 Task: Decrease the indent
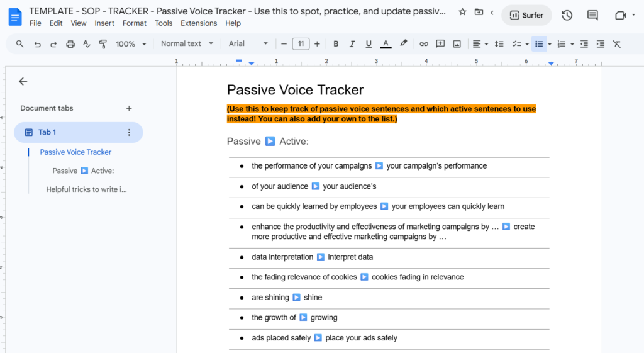click(584, 44)
